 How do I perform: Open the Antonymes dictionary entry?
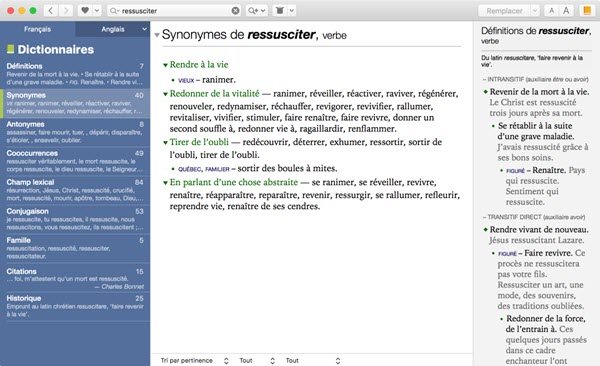pyautogui.click(x=75, y=132)
